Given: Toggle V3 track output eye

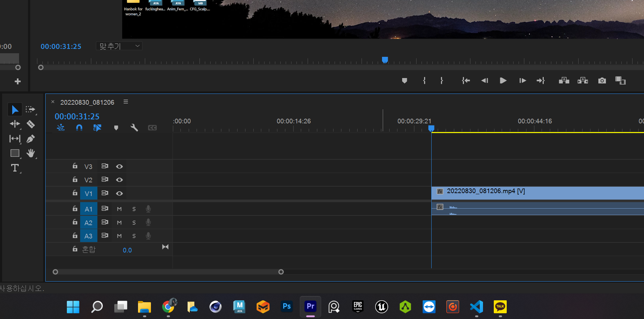Looking at the screenshot, I should (119, 167).
